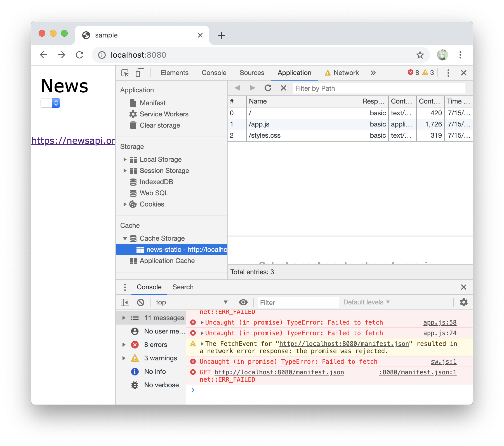Switch to the Network tab
Screen dimensions: 504x446
(x=346, y=73)
